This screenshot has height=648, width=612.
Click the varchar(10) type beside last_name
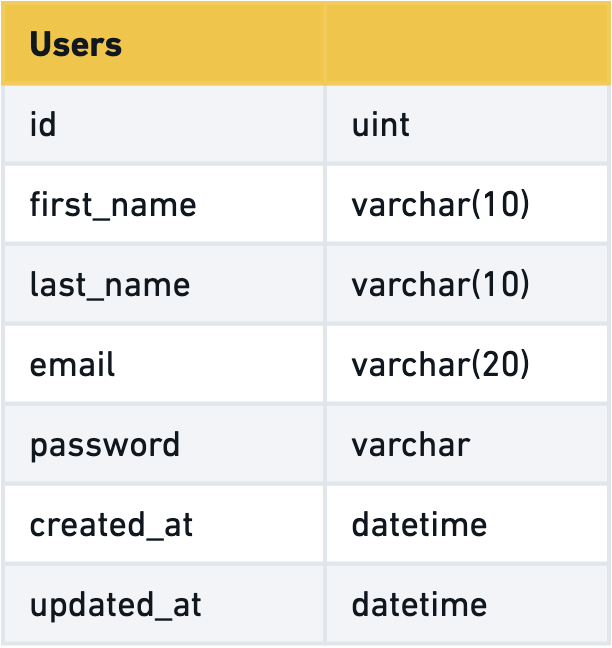[x=440, y=285]
